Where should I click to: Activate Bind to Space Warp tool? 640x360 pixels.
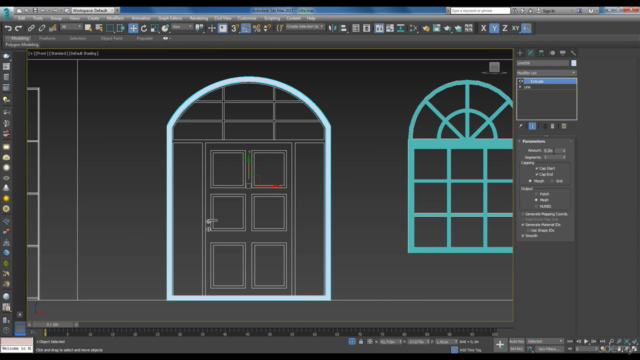(53, 28)
